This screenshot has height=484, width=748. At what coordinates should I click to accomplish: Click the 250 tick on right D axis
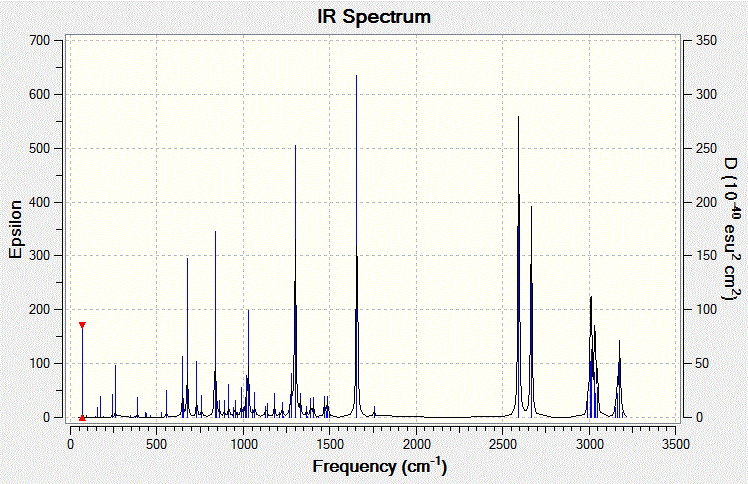coord(706,148)
